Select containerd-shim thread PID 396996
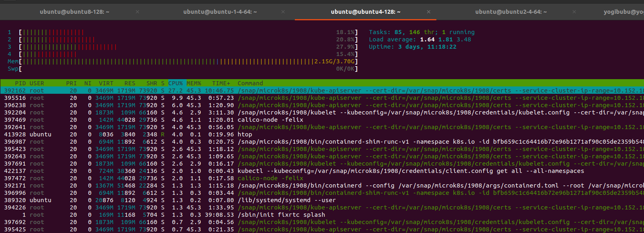Viewport: 644px width, 233px height. [x=322, y=193]
